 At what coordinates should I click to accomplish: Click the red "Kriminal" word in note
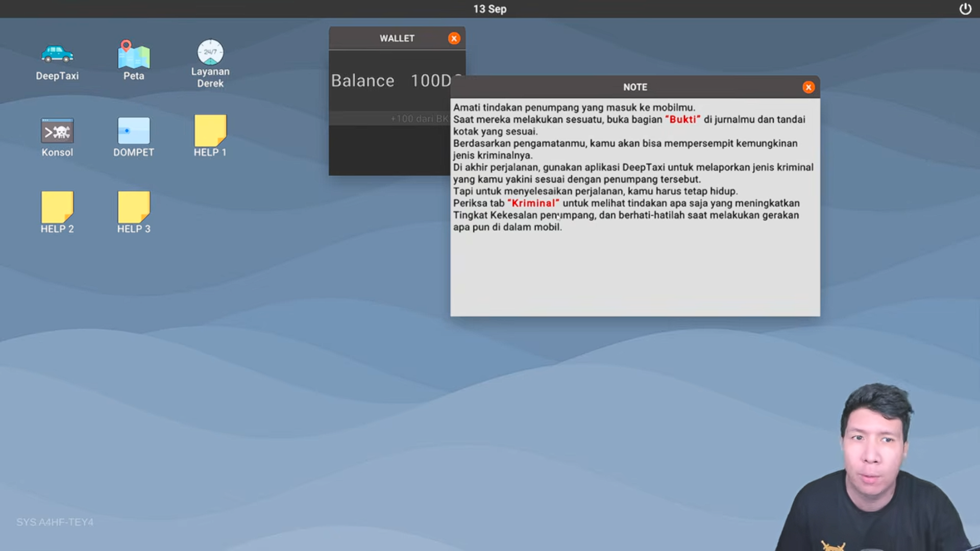click(533, 203)
